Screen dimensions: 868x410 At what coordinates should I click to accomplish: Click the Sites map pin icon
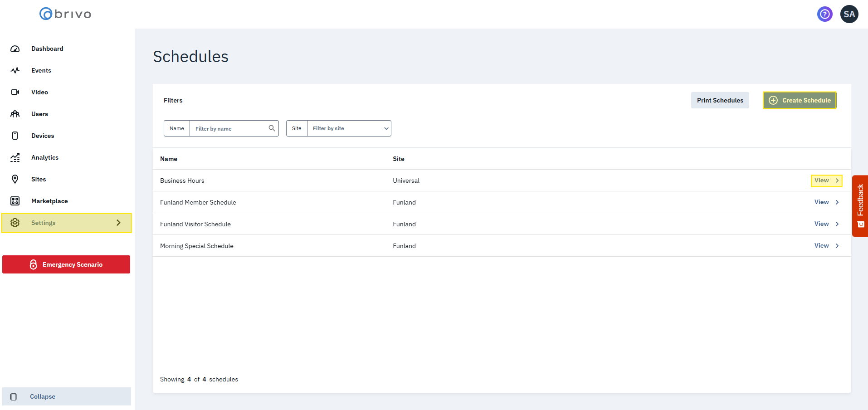15,179
